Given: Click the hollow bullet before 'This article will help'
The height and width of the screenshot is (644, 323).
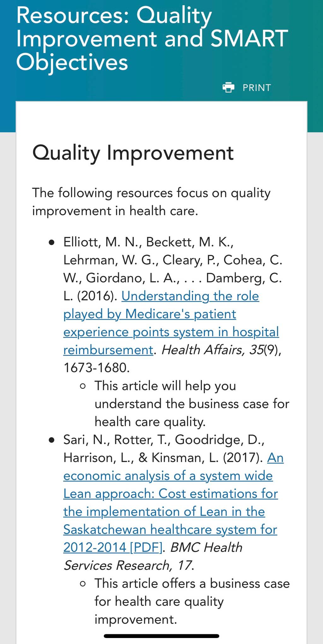Looking at the screenshot, I should tap(83, 386).
